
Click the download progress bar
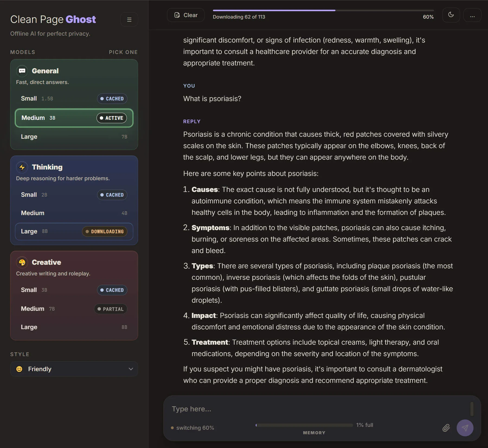323,10
